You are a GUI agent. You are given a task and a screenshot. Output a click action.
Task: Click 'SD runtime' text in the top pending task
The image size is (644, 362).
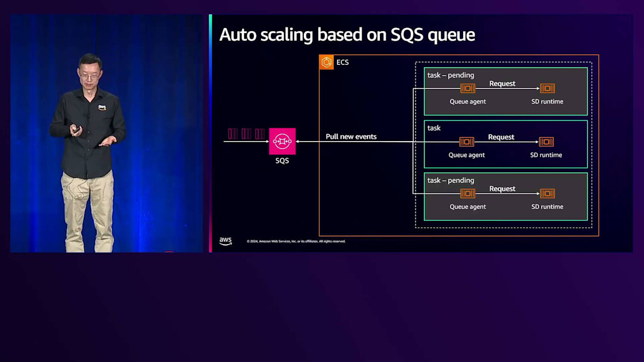point(547,101)
